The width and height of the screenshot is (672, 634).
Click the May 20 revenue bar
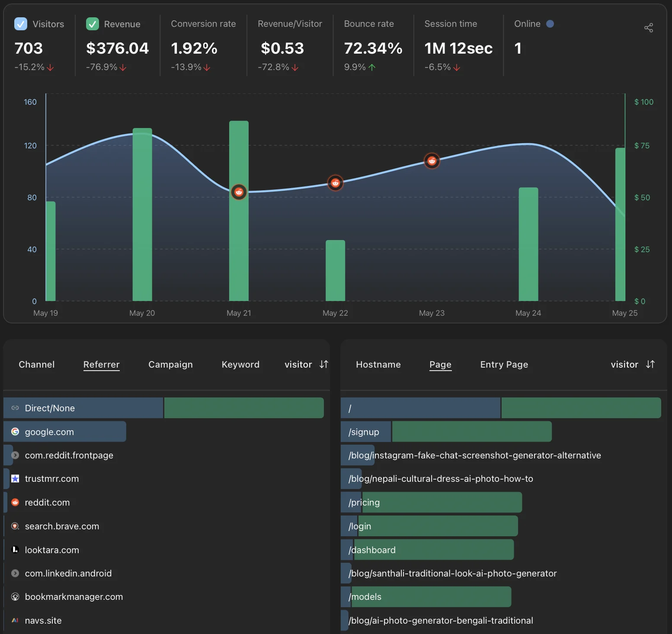point(142,215)
